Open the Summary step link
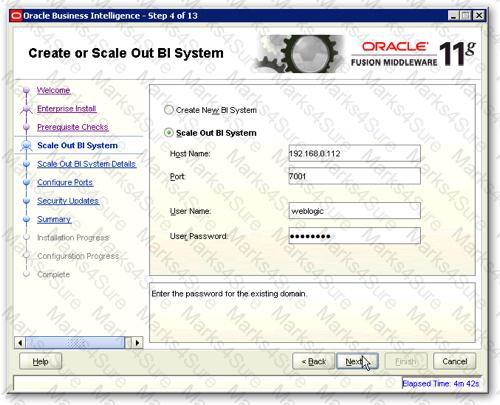The width and height of the screenshot is (500, 405). [54, 219]
